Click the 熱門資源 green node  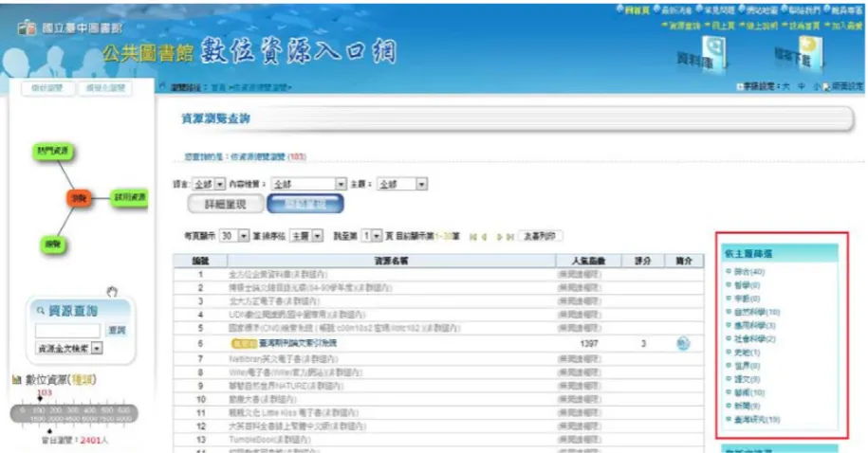click(53, 151)
